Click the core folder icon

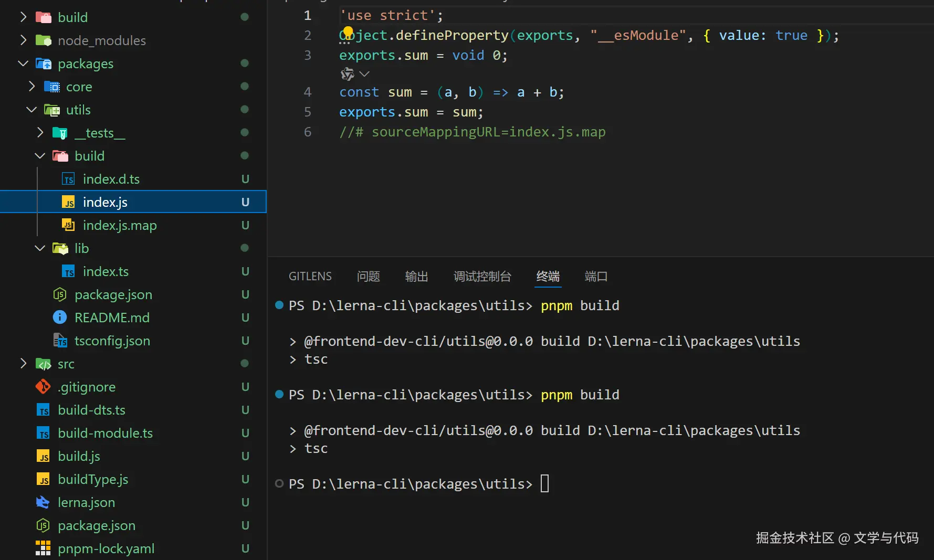tap(52, 87)
